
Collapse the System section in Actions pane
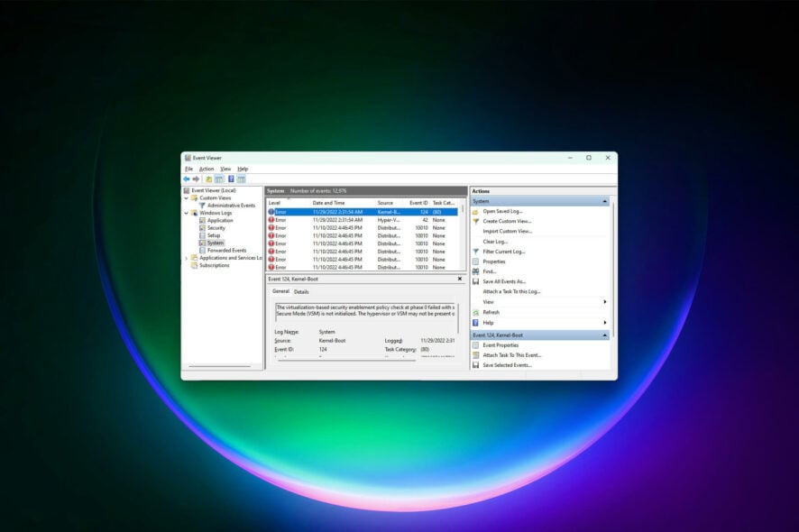coord(605,201)
